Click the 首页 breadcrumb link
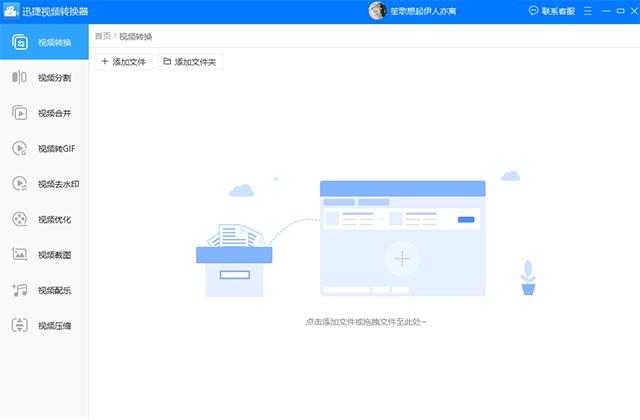Screen dimensions: 640x420 [x=103, y=36]
